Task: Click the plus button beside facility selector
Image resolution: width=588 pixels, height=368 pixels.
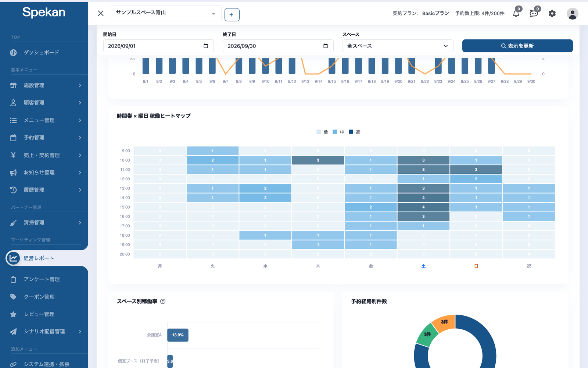Action: [x=232, y=15]
